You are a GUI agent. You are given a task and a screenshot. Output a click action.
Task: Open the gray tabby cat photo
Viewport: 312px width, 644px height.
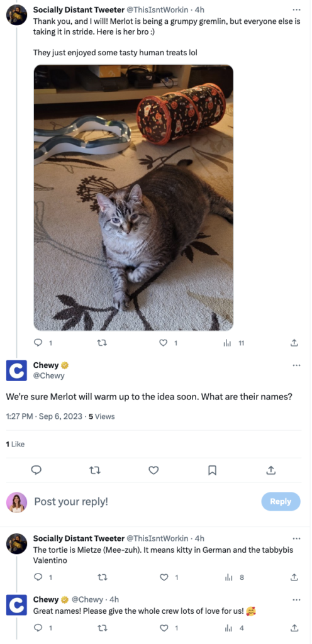[x=133, y=197]
